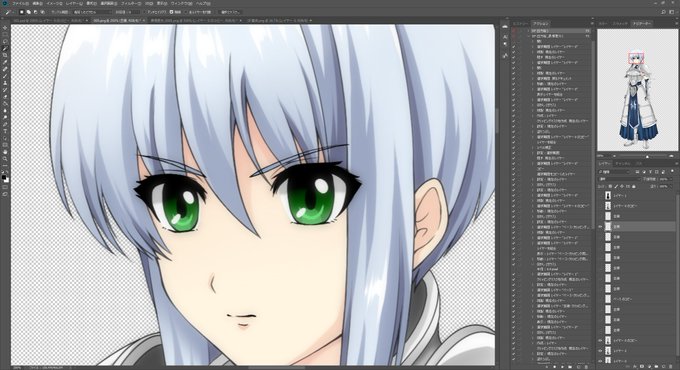Viewport: 680px width, 370px height.
Task: Open the File menu
Action: [20, 3]
